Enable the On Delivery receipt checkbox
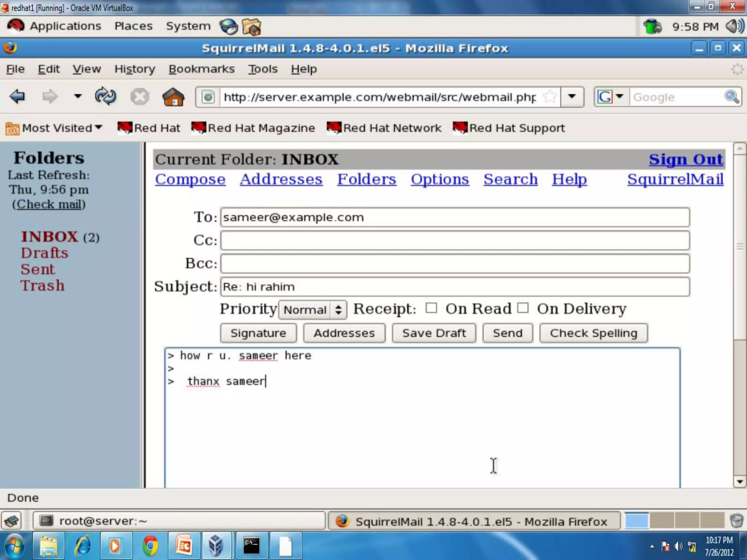The width and height of the screenshot is (747, 560). click(x=523, y=308)
